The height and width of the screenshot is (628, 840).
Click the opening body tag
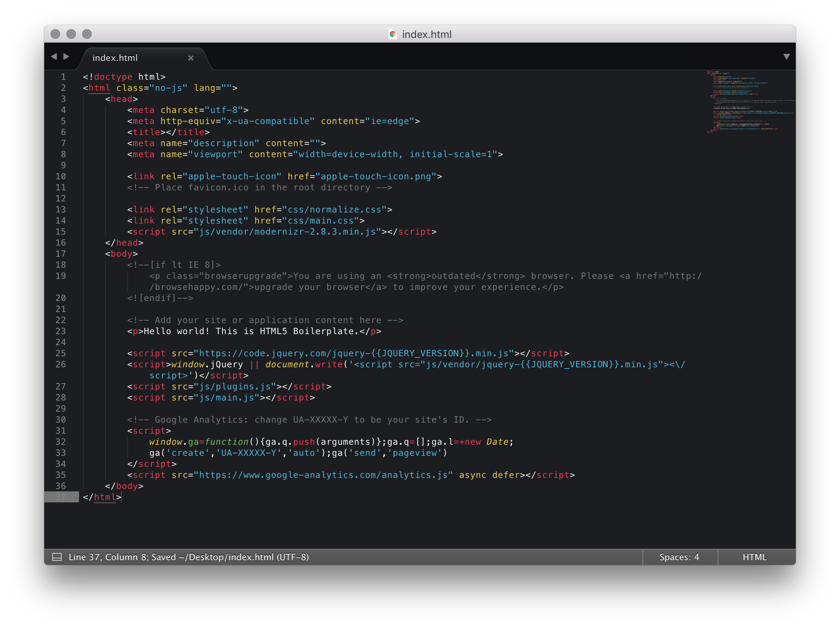coord(121,254)
